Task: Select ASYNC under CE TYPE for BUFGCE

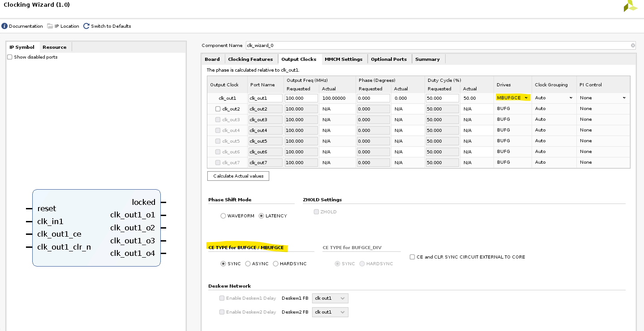Action: coord(248,263)
